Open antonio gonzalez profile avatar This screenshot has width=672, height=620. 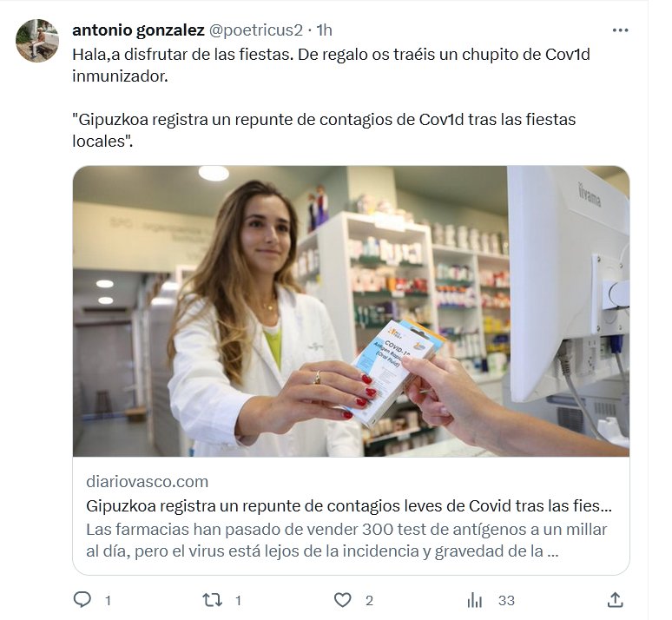pos(37,40)
